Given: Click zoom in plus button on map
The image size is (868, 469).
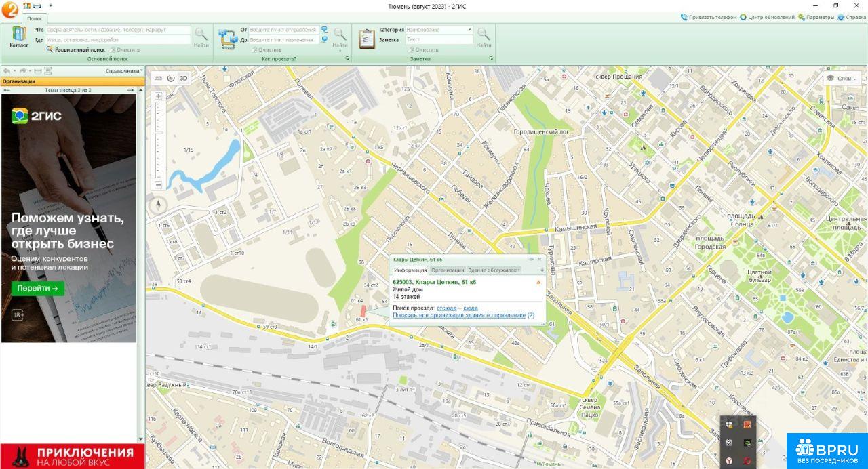Looking at the screenshot, I should (159, 96).
